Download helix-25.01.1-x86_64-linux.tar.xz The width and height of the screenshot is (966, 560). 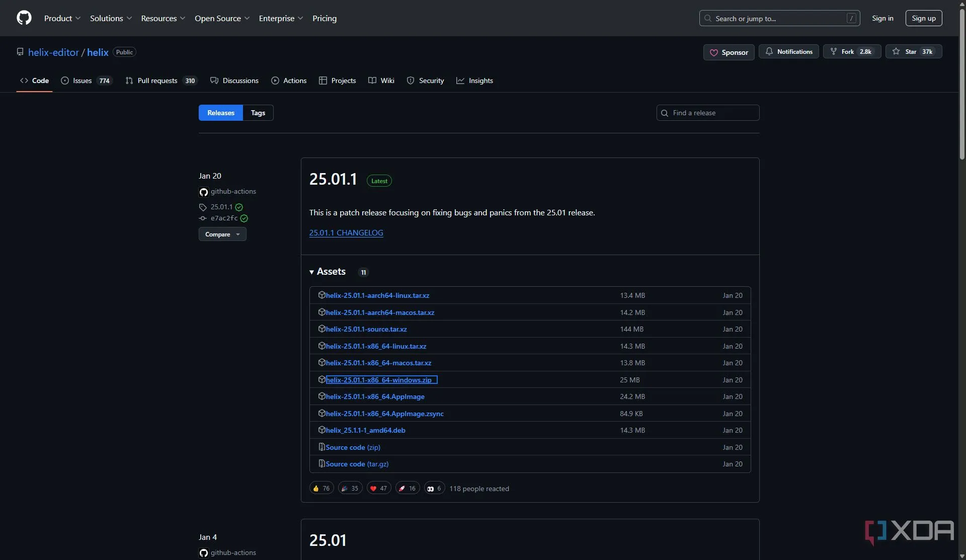[376, 346]
